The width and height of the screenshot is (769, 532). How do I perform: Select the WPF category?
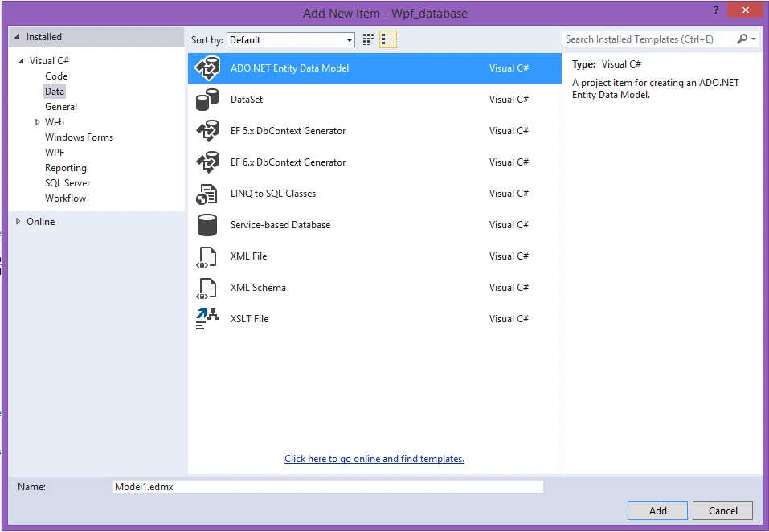[55, 153]
